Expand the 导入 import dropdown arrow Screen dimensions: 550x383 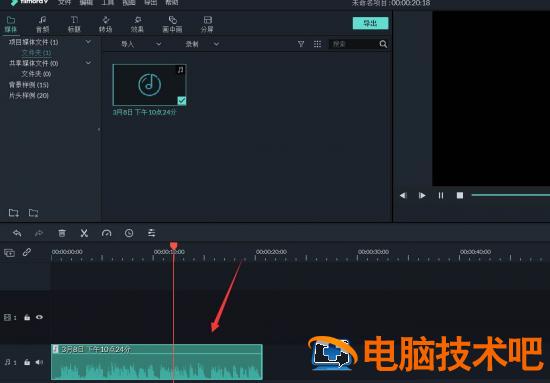click(159, 44)
